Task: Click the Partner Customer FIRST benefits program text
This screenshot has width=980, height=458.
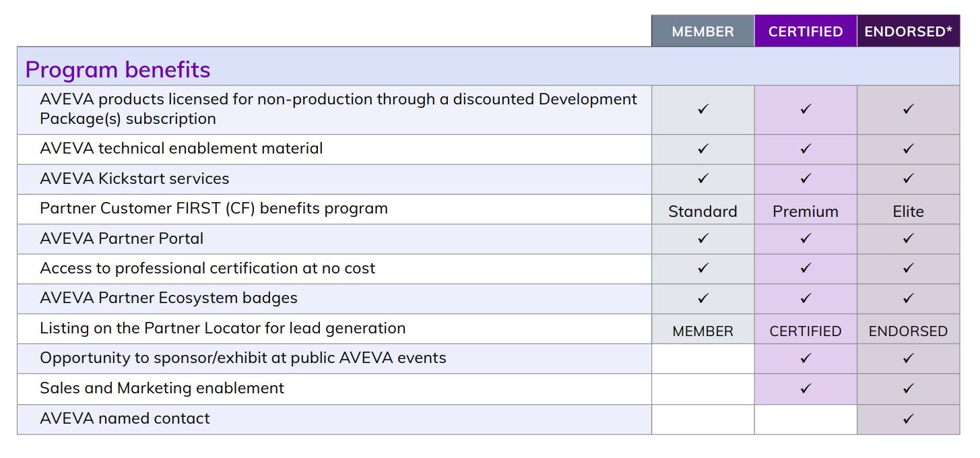Action: point(214,209)
